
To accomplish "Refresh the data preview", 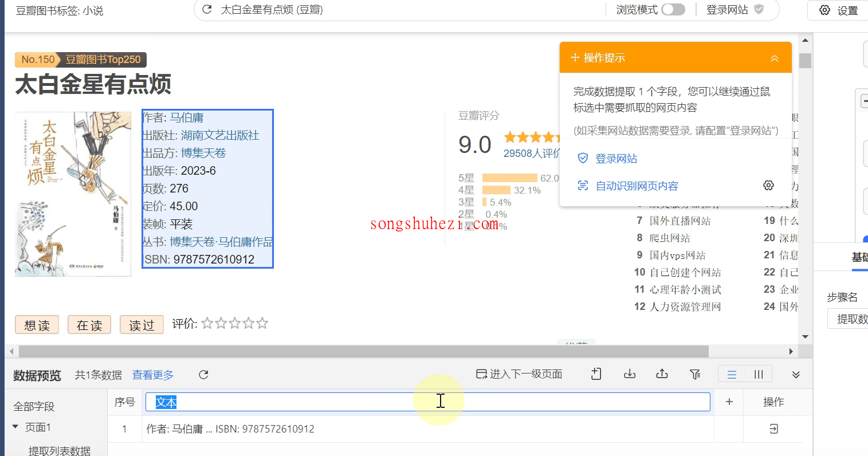I will (203, 375).
